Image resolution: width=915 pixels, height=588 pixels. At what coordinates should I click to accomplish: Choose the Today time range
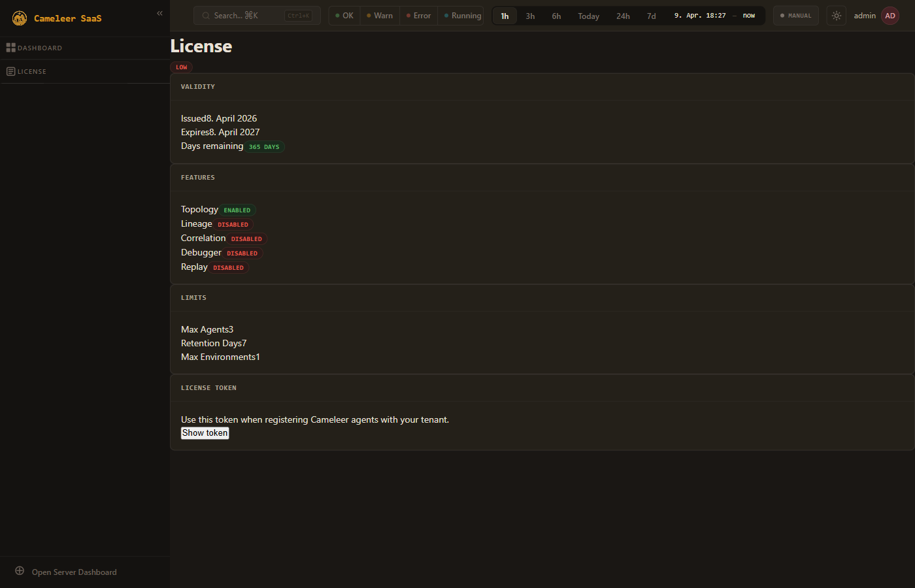pos(588,16)
